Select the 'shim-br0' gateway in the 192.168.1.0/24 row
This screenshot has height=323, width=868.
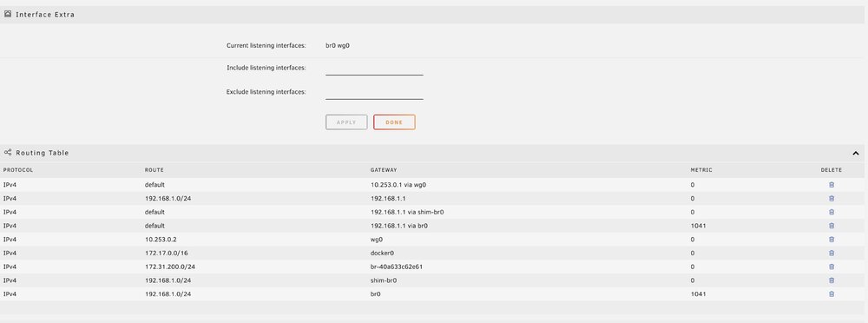pyautogui.click(x=384, y=280)
